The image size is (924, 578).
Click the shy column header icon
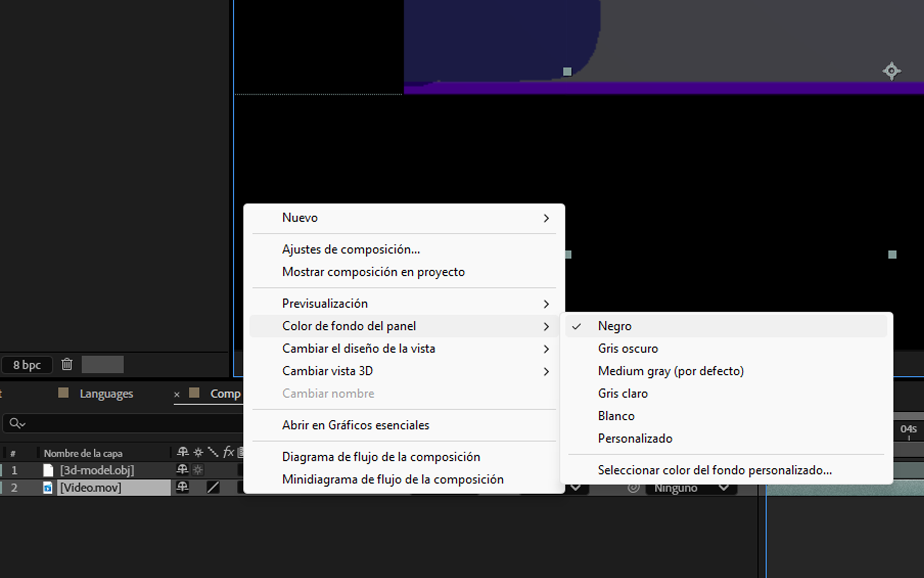(x=182, y=452)
